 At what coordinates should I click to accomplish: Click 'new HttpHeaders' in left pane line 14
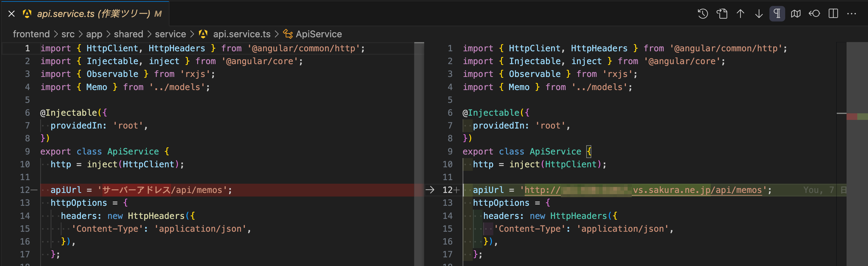146,216
